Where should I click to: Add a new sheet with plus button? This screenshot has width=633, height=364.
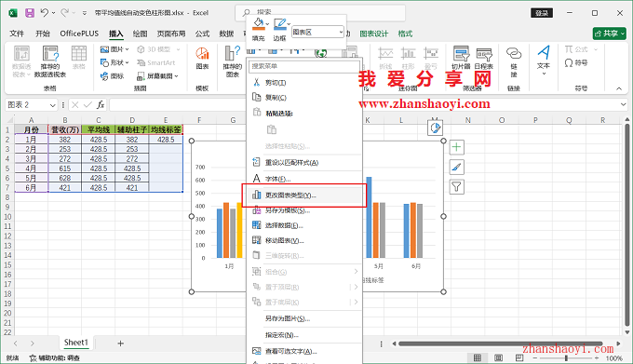pyautogui.click(x=120, y=344)
